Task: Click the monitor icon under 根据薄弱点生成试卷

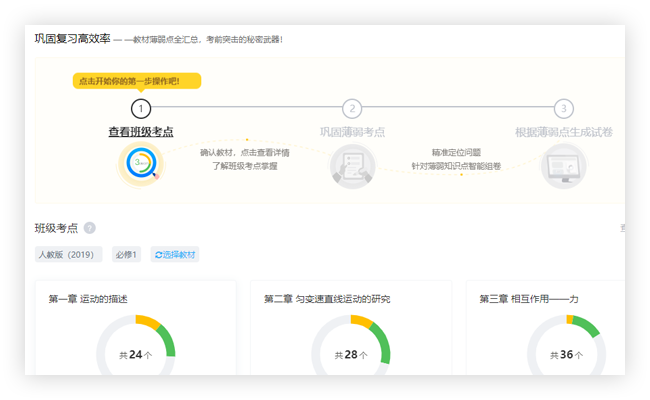Action: [563, 165]
